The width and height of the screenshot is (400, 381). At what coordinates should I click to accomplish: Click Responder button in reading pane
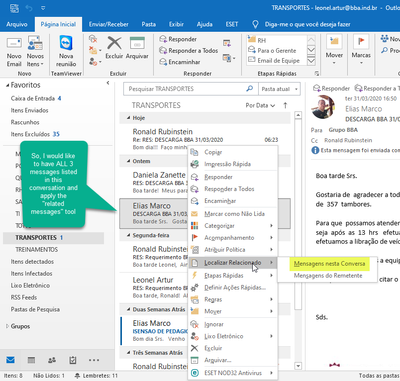pyautogui.click(x=332, y=88)
